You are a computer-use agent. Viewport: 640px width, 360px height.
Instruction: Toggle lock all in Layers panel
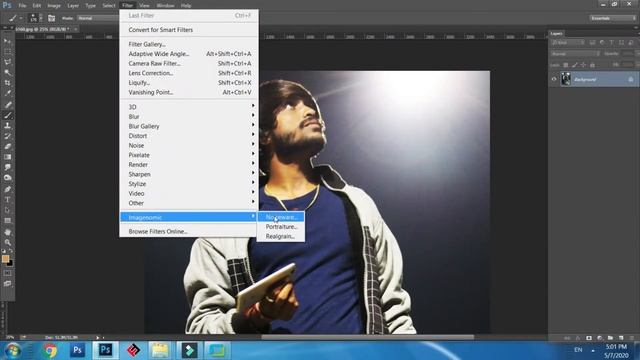(x=592, y=65)
